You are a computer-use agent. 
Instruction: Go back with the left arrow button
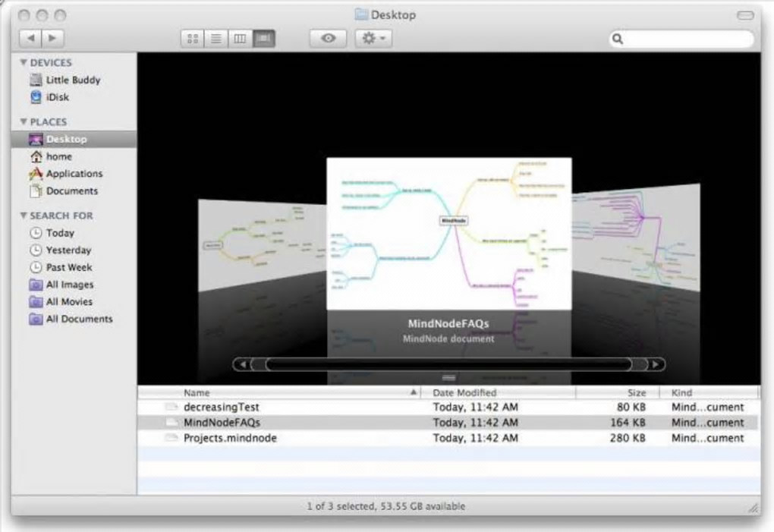coord(30,38)
